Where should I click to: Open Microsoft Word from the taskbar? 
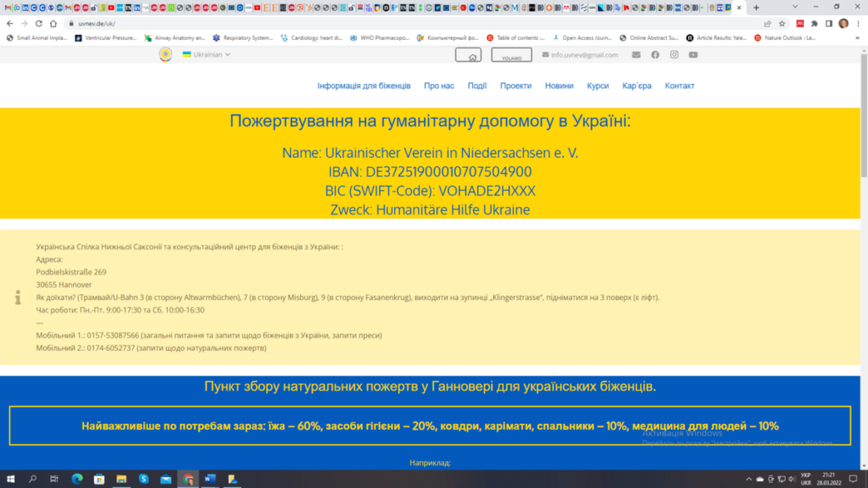(209, 480)
